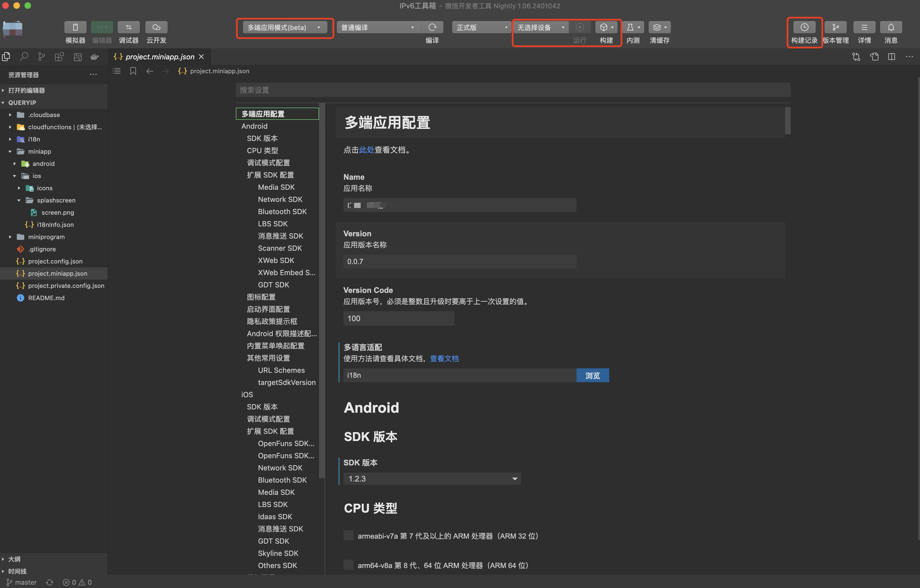The image size is (920, 588).
Task: Click the project avatar thumbnail
Action: click(x=12, y=29)
